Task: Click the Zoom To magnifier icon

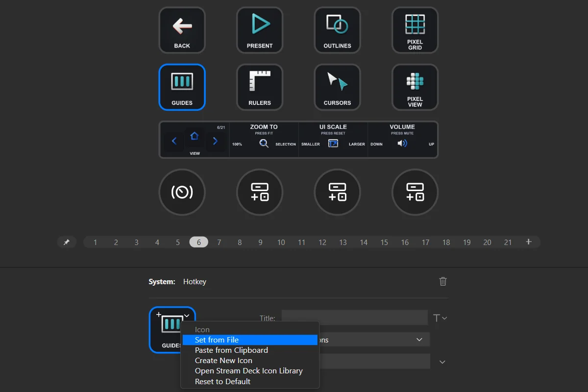Action: [x=264, y=144]
